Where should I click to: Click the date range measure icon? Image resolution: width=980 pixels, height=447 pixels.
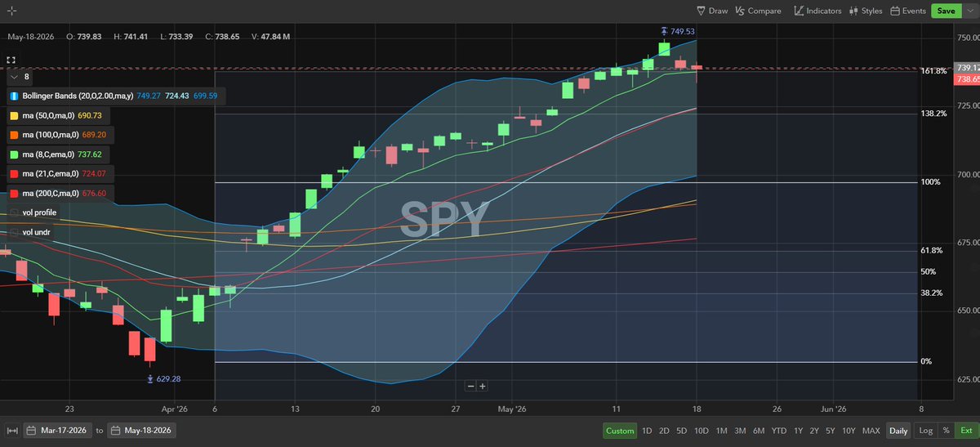point(11,431)
